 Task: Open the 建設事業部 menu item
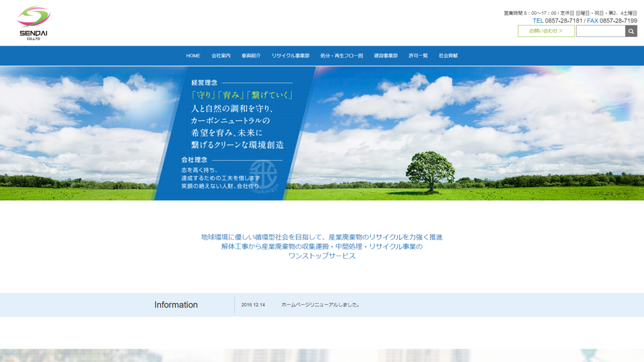coord(386,56)
